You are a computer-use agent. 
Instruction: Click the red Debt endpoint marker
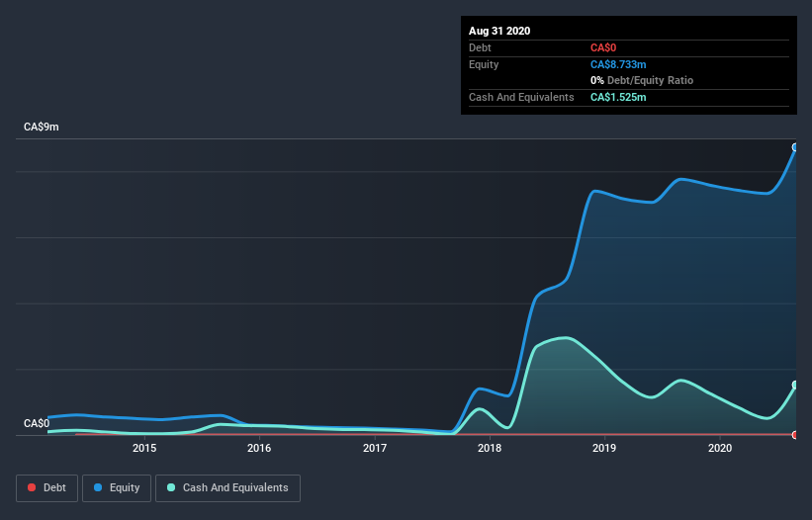tap(795, 435)
